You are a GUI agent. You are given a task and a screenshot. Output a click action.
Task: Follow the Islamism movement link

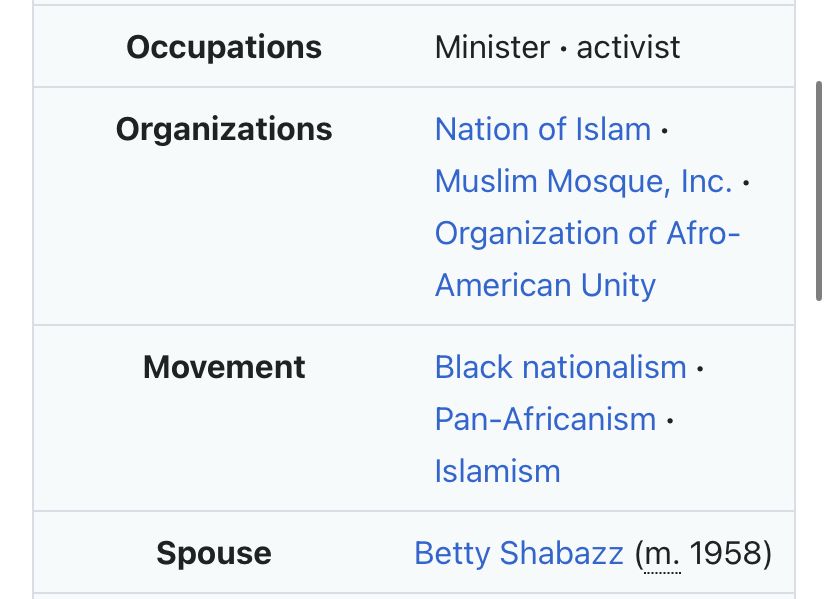[497, 471]
